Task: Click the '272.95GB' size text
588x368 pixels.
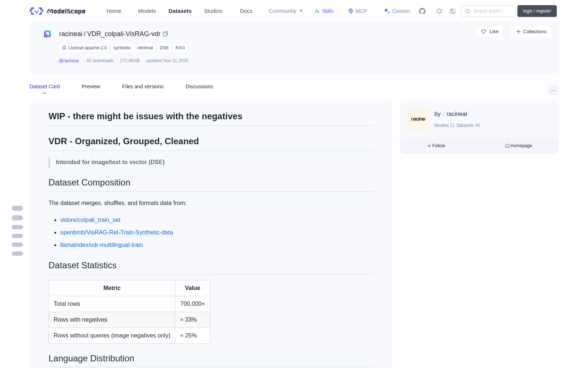Action: pos(130,61)
